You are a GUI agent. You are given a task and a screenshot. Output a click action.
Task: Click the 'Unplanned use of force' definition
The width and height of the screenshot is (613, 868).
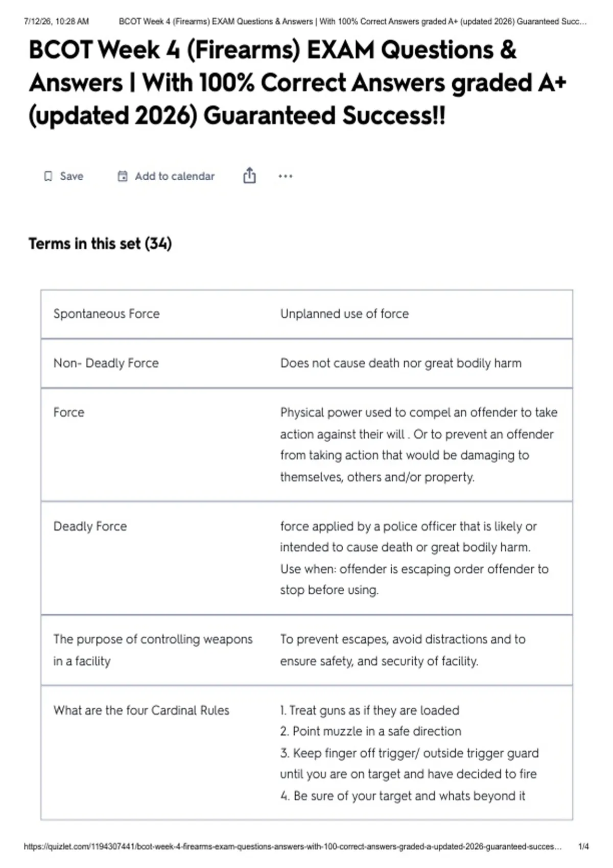(344, 314)
